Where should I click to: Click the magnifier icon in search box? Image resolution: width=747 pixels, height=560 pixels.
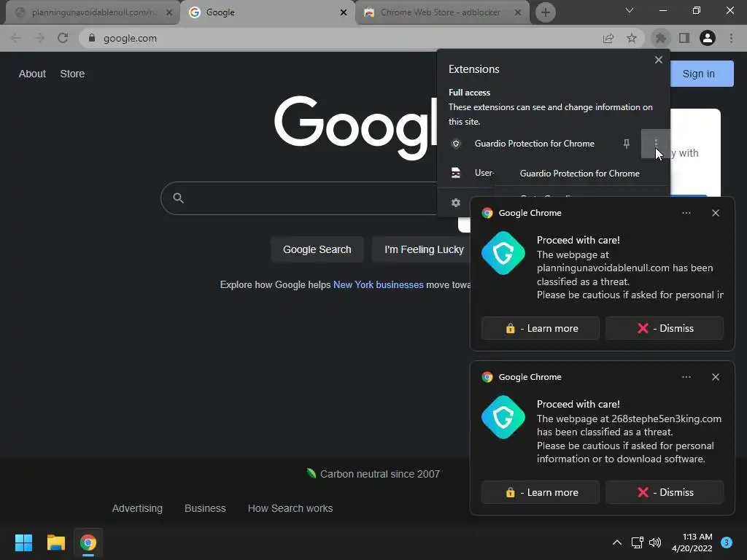[178, 198]
